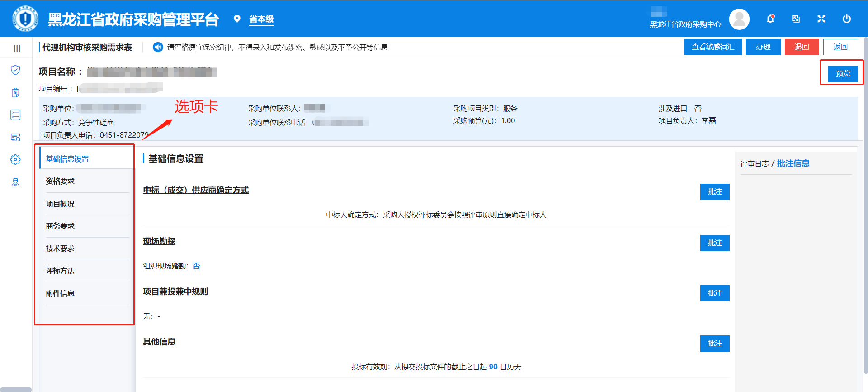Click the speaker announcement icon

pos(158,47)
